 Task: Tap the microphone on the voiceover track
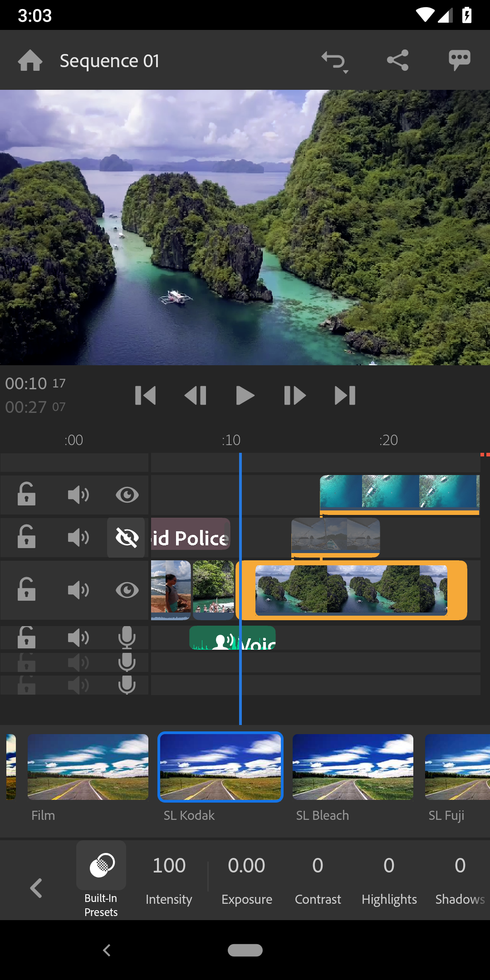[127, 637]
